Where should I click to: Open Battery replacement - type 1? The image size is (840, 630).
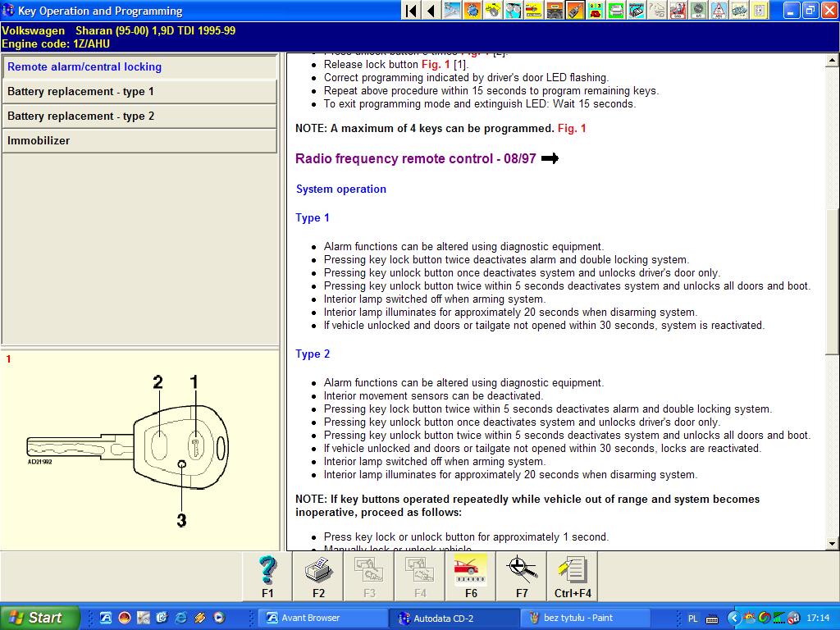point(139,92)
